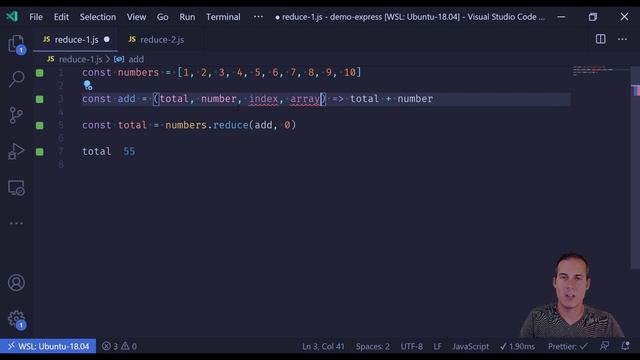The image size is (640, 360).
Task: Click green Quokka indicator on line 7
Action: pos(40,152)
